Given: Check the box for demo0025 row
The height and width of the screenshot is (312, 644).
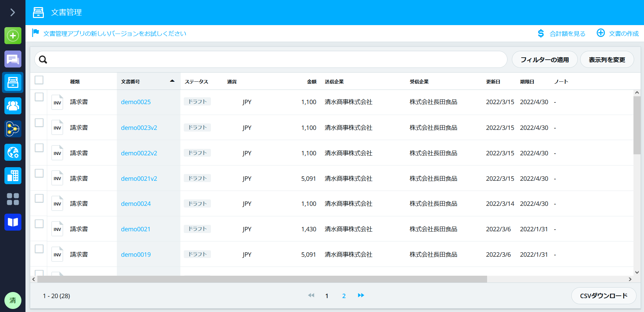Looking at the screenshot, I should (x=39, y=97).
